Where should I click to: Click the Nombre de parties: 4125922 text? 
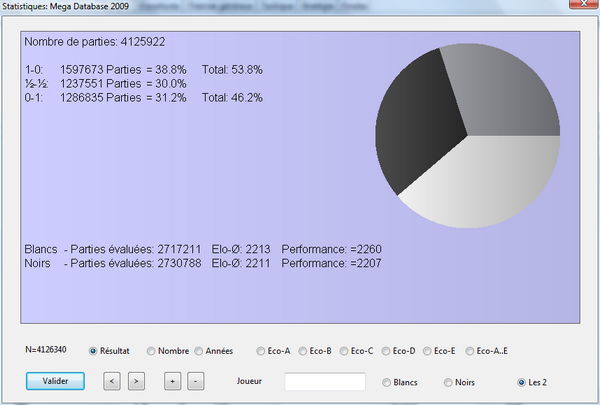95,42
